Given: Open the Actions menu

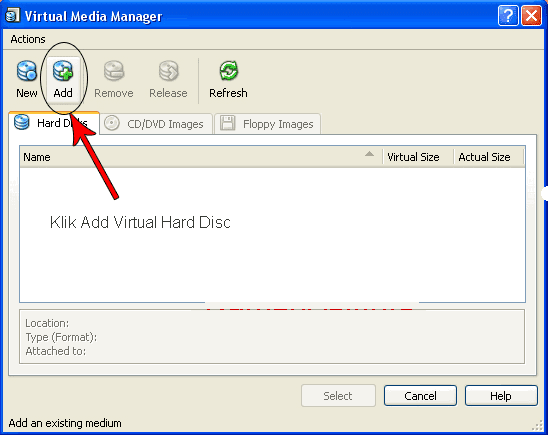Looking at the screenshot, I should (x=28, y=39).
